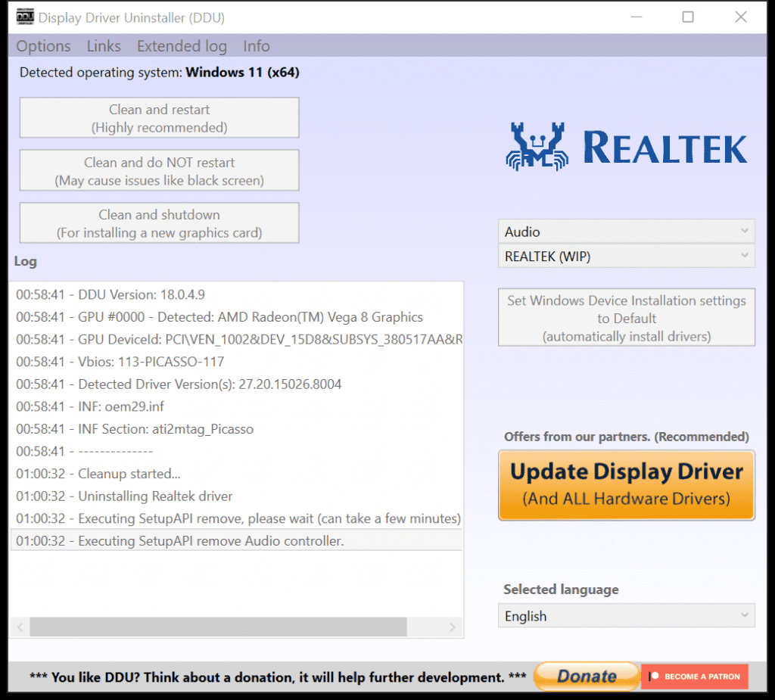Image resolution: width=775 pixels, height=700 pixels.
Task: Open the Info menu
Action: pyautogui.click(x=257, y=46)
